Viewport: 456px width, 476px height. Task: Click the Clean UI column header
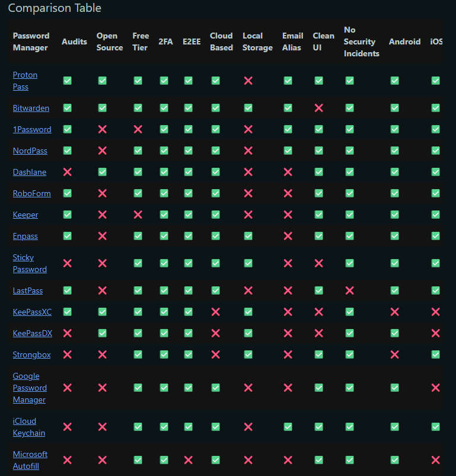(323, 41)
